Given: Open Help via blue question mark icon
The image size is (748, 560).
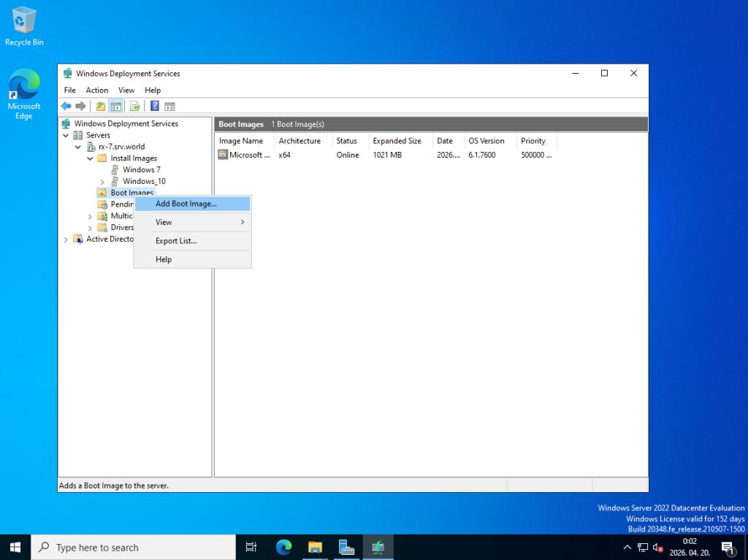Looking at the screenshot, I should tap(155, 106).
